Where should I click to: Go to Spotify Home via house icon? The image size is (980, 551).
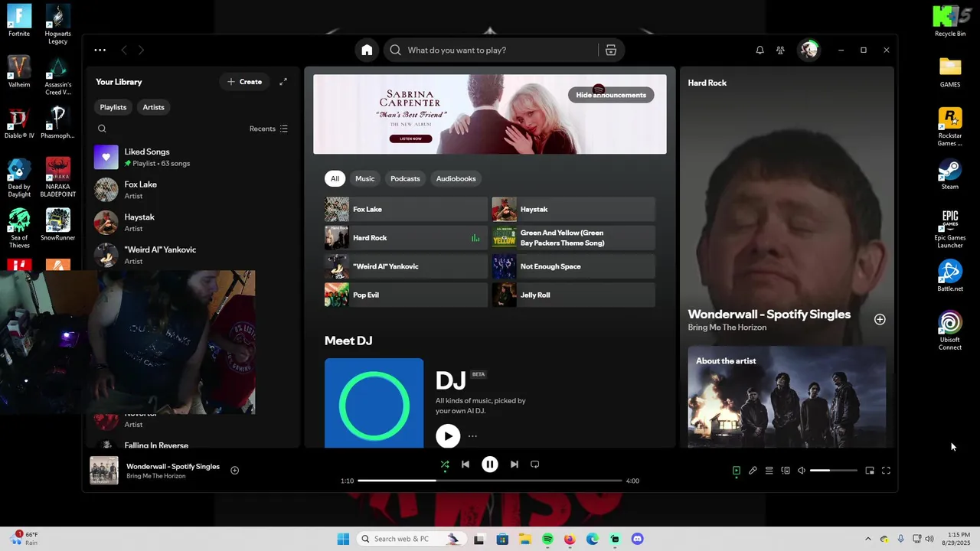pos(367,50)
